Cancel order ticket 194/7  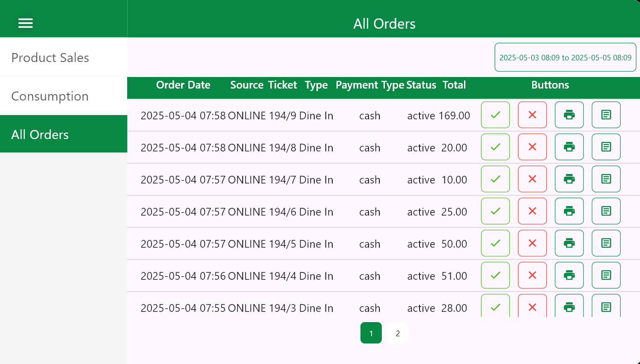(x=532, y=179)
